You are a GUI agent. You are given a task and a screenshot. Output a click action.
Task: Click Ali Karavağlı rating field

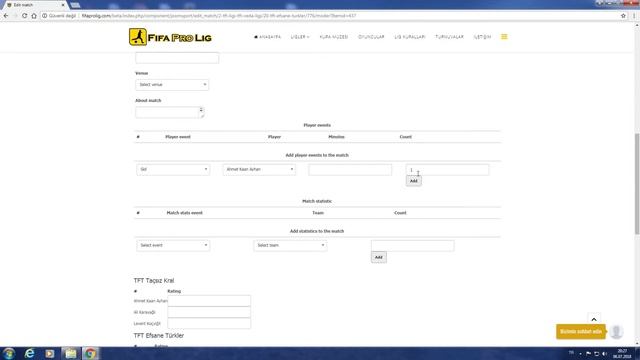click(209, 312)
